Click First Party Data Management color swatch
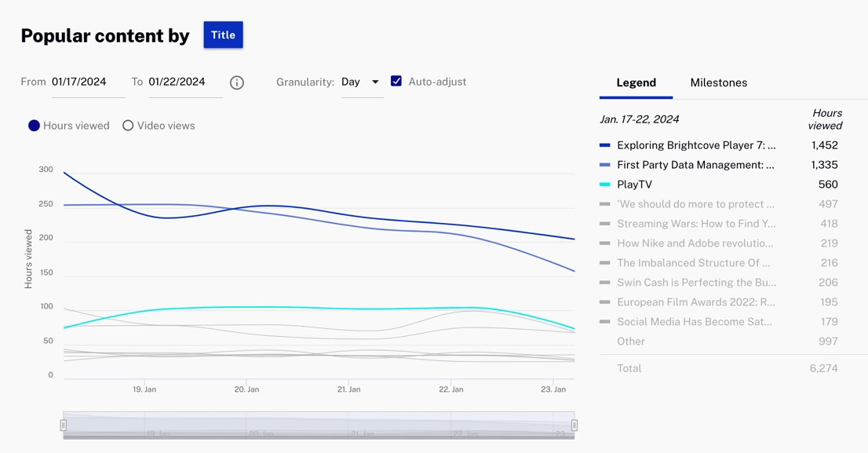 [x=605, y=165]
